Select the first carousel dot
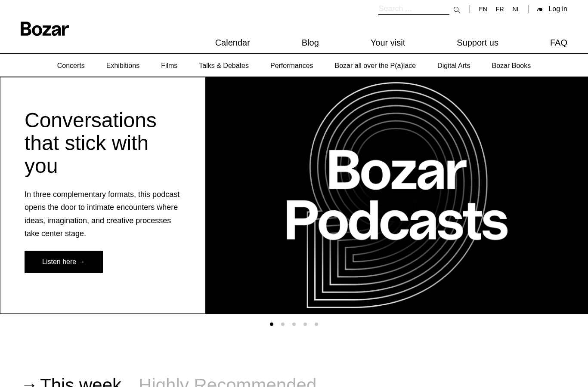Image resolution: width=588 pixels, height=387 pixels. (272, 324)
